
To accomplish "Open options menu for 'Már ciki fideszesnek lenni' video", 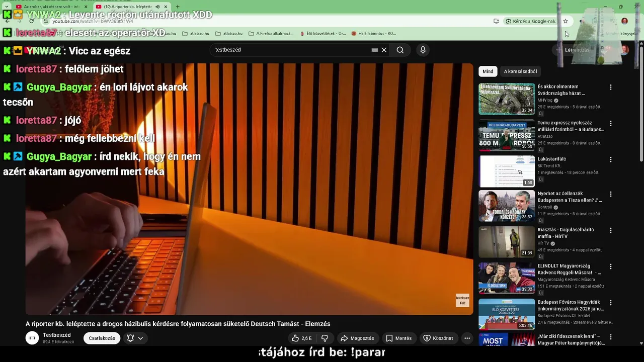I will coord(611,337).
